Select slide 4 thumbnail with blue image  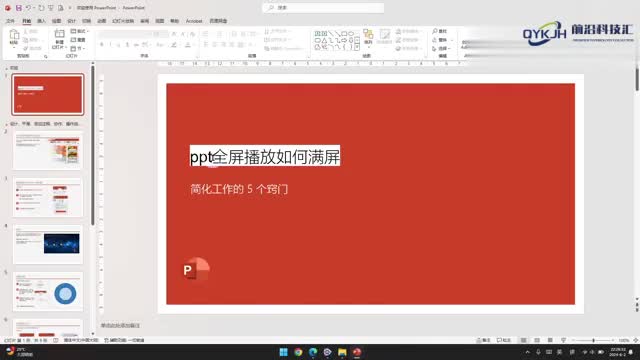point(48,244)
